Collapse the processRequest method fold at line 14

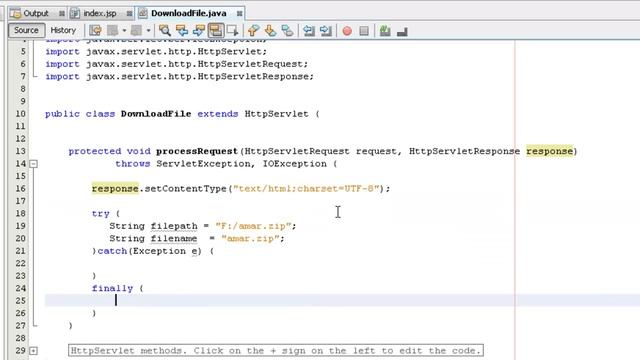[33, 164]
